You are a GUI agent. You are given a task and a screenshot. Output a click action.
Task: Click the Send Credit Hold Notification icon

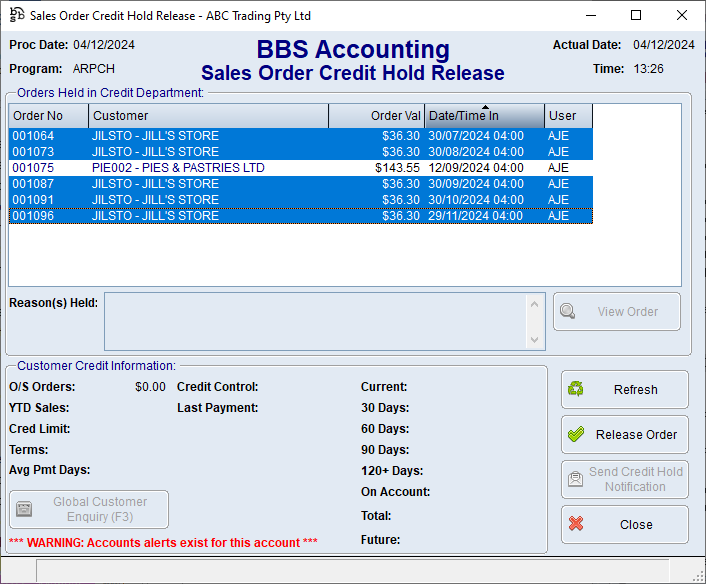tap(576, 480)
